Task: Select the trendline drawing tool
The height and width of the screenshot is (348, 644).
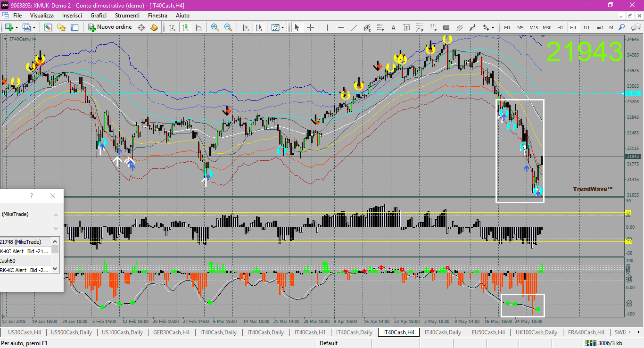Action: (354, 27)
